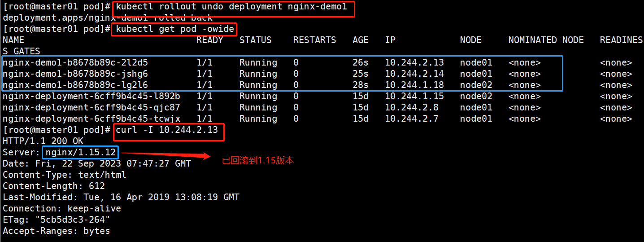
Task: Click node02 in the l892b pod row
Action: (x=476, y=96)
